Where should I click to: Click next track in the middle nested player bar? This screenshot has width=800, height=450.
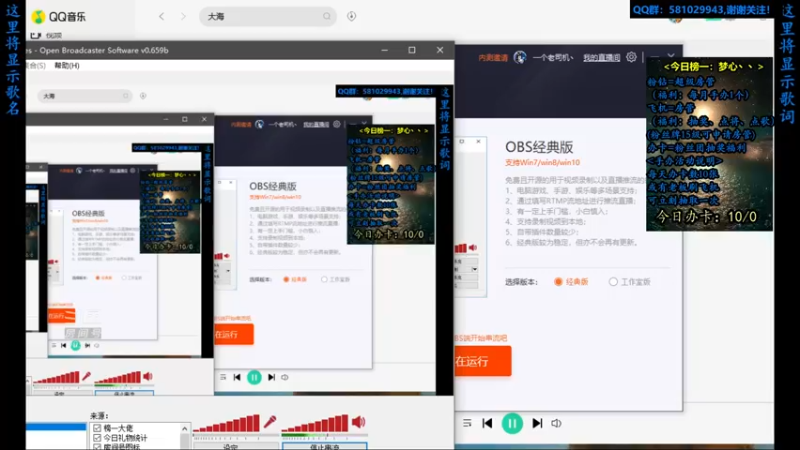pyautogui.click(x=271, y=377)
